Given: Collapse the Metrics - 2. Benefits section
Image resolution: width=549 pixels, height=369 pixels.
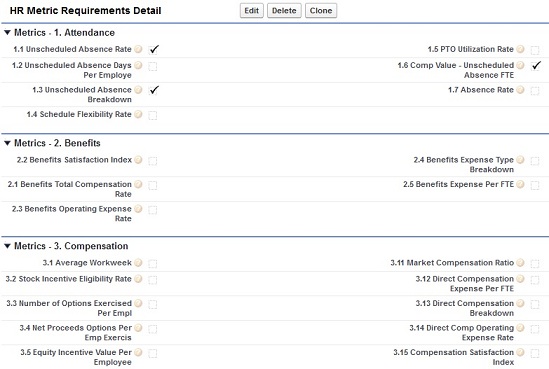Looking at the screenshot, I should pyautogui.click(x=7, y=143).
